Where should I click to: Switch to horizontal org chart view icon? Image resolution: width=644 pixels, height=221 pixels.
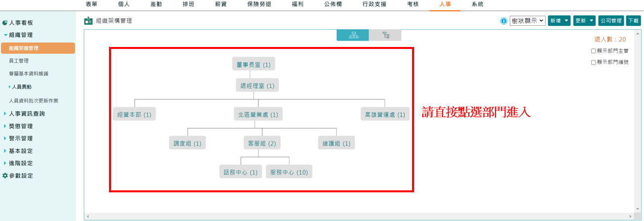point(353,35)
